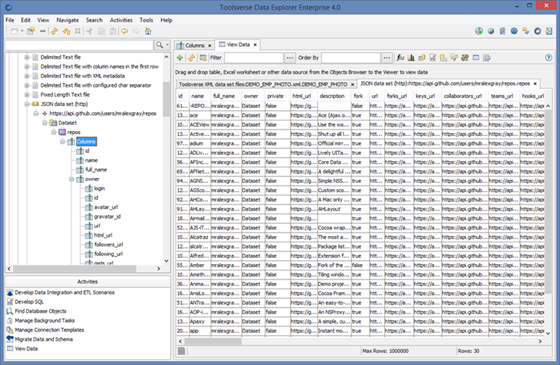
Task: Collapse the JSON data set (http) node
Action: (27, 104)
